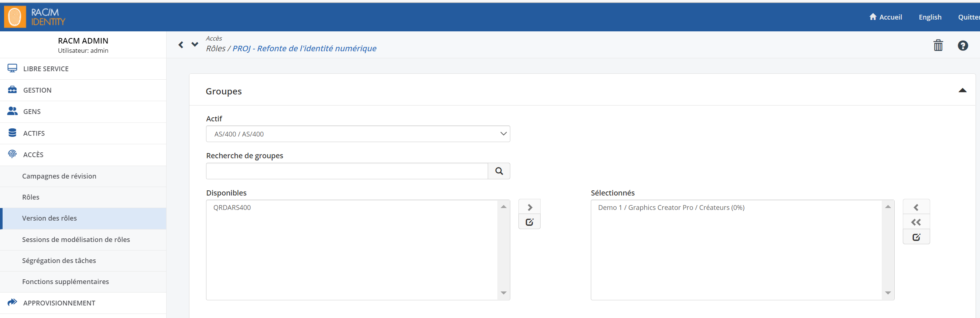This screenshot has width=980, height=318.
Task: Remove selected group with left arrow
Action: [x=916, y=207]
